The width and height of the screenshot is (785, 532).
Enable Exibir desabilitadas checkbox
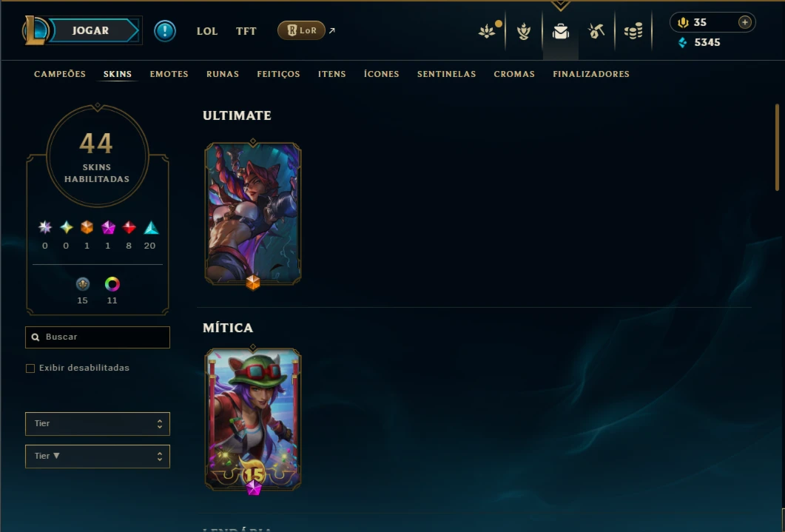(x=30, y=368)
